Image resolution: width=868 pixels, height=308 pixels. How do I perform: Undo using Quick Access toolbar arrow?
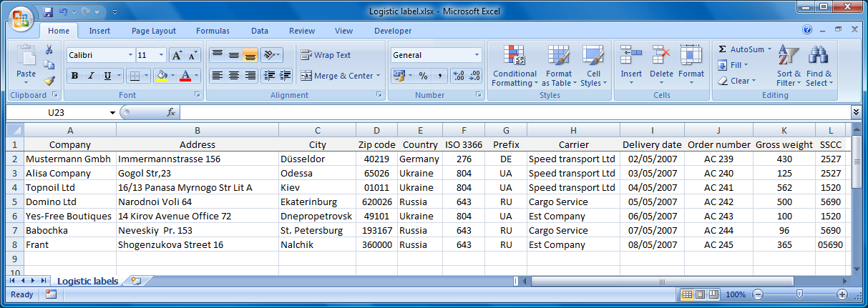64,12
